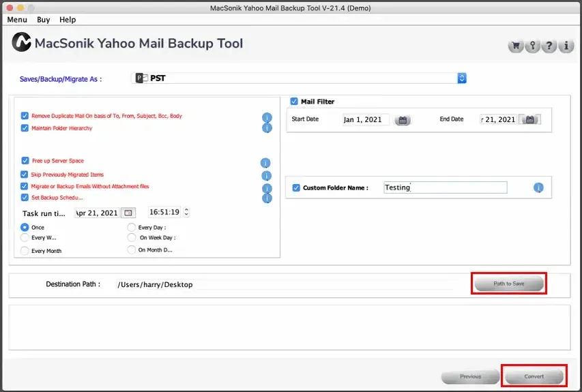Screen dimensions: 582x392
Task: Show info for Set Backup Schedule
Action: pyautogui.click(x=267, y=198)
